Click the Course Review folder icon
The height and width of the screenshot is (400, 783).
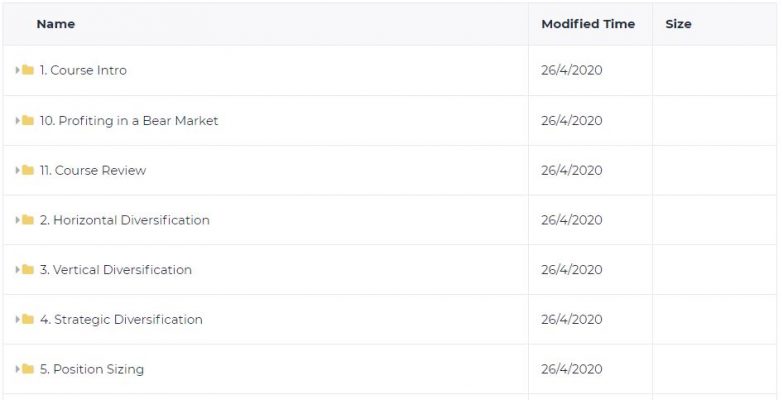click(x=28, y=170)
